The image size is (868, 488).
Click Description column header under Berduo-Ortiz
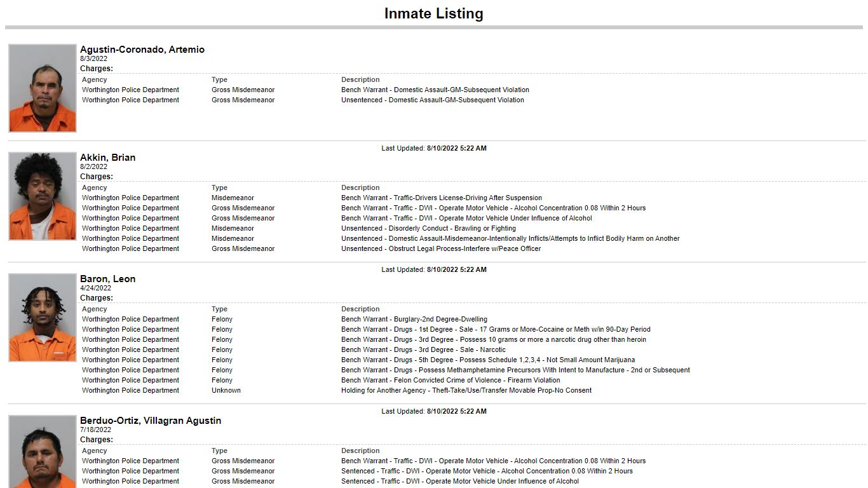tap(360, 451)
